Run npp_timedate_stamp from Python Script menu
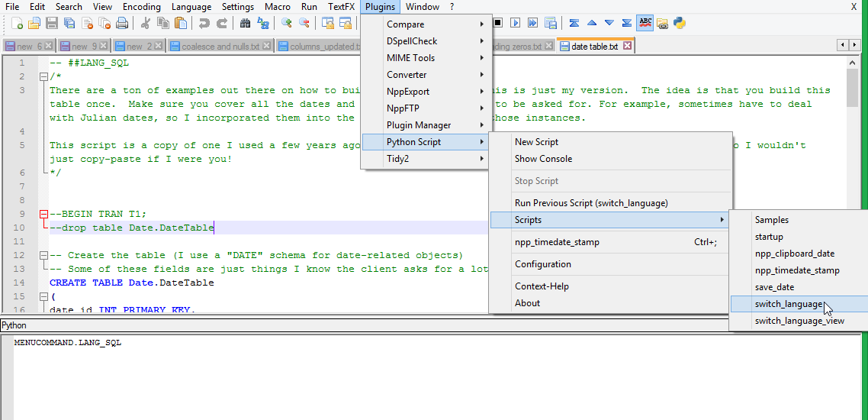This screenshot has height=420, width=868. click(611, 242)
